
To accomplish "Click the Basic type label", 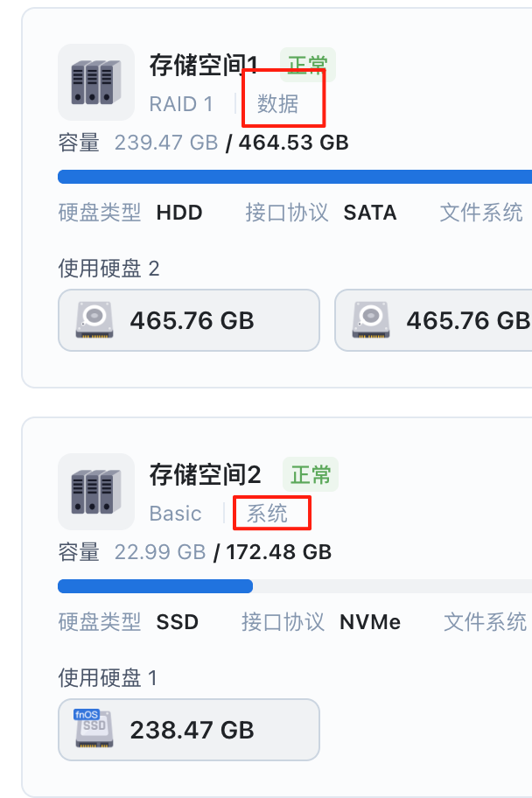I will (176, 514).
